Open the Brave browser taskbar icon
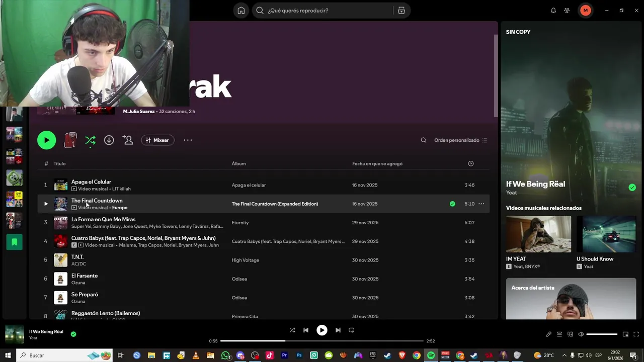This screenshot has height=362, width=644. [x=402, y=355]
